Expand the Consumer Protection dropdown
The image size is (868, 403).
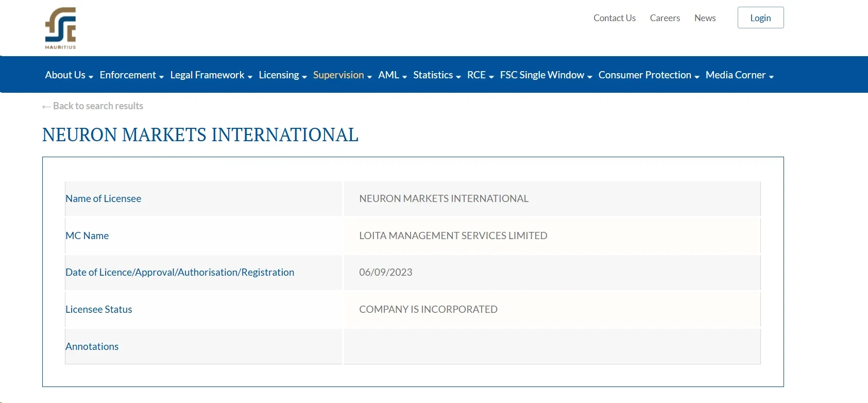pos(649,75)
